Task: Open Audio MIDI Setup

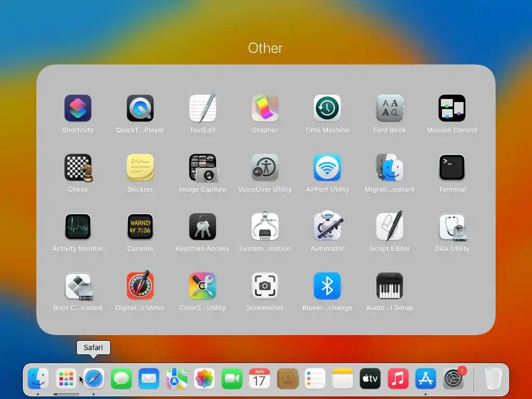Action: coord(390,286)
